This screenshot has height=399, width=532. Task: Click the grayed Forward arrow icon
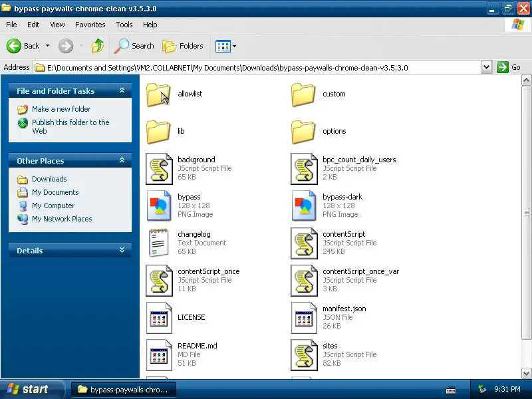pyautogui.click(x=66, y=46)
